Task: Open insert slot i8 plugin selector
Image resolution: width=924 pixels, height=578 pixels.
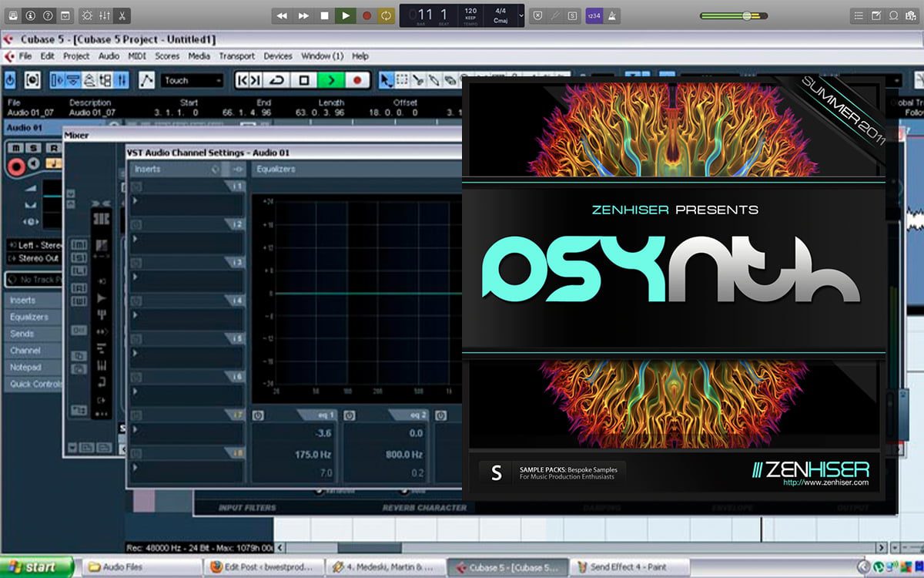Action: 187,470
